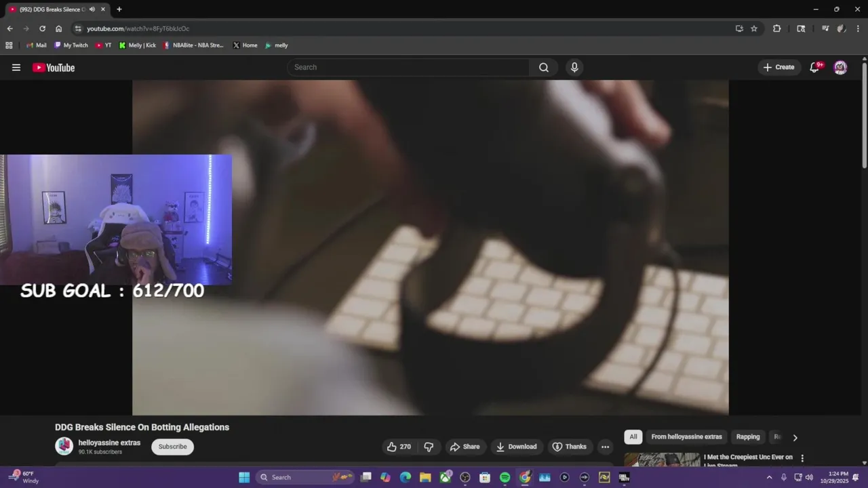Open Chrome extensions puzzle icon
Screen dimensions: 868x488
pos(777,28)
